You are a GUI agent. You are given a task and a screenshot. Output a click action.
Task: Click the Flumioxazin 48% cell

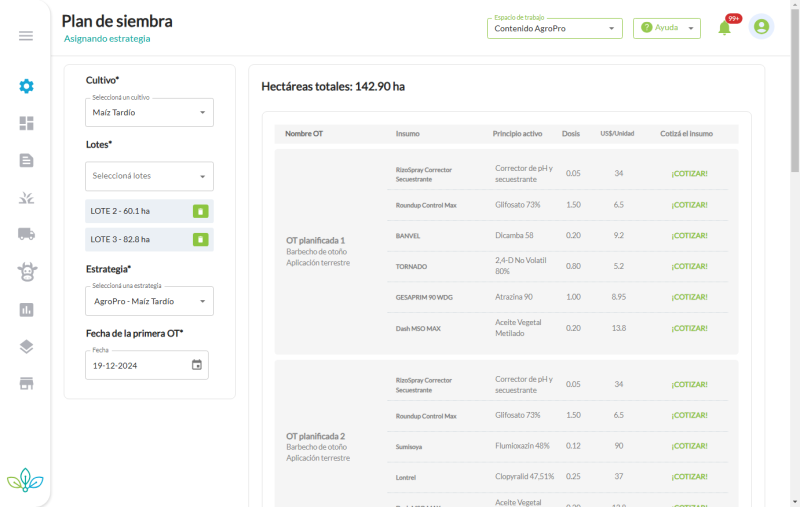[522, 446]
